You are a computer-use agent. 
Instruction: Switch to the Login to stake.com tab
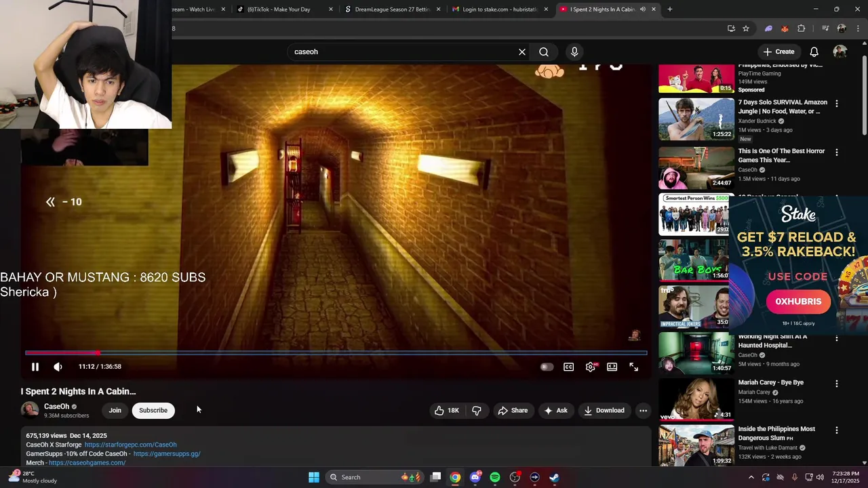click(x=500, y=9)
